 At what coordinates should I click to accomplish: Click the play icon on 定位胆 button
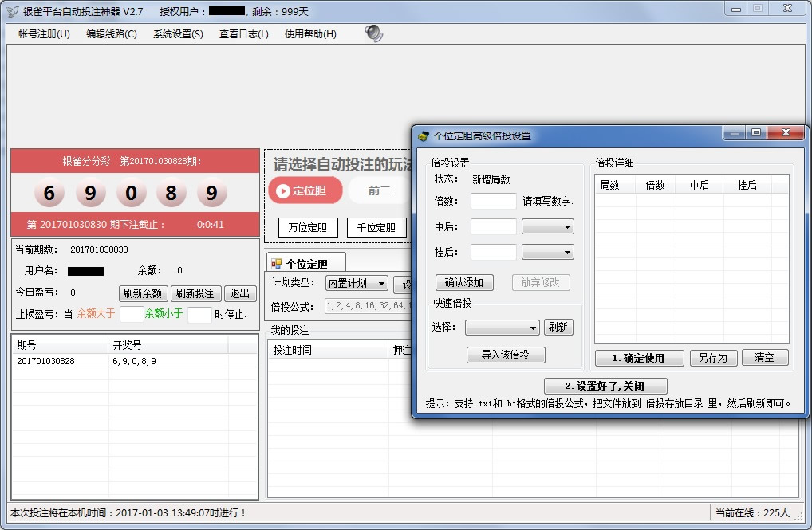click(282, 190)
